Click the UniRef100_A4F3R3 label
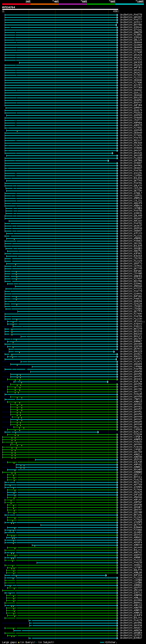Image resolution: width=146 pixels, height=644 pixels. (x=131, y=67)
